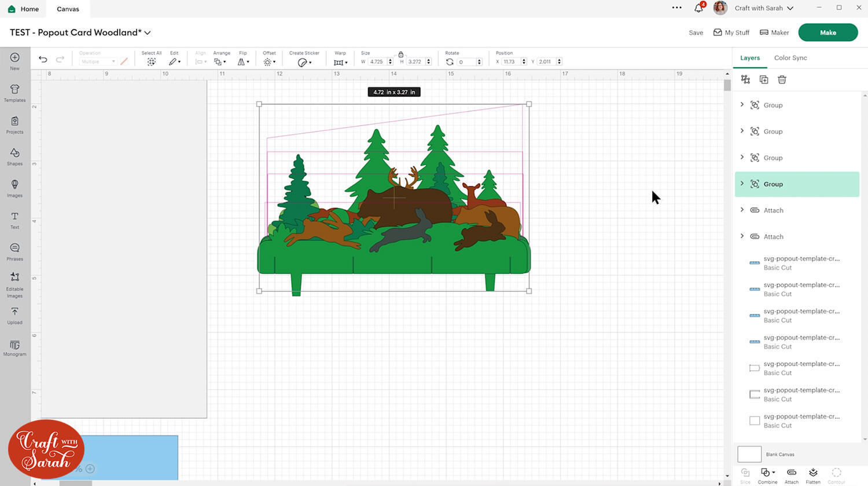868x486 pixels.
Task: Open the notifications bell
Action: (698, 8)
